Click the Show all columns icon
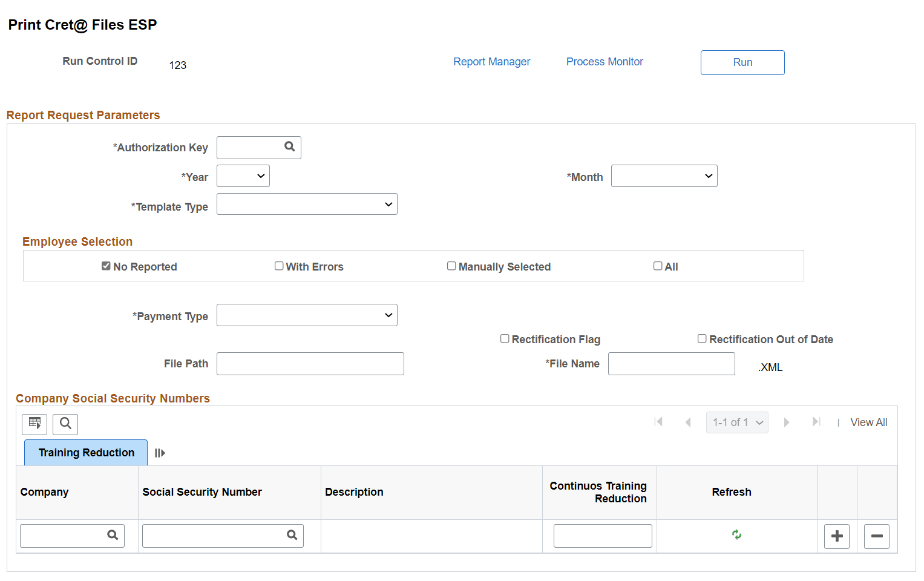This screenshot has height=581, width=924. (x=160, y=453)
